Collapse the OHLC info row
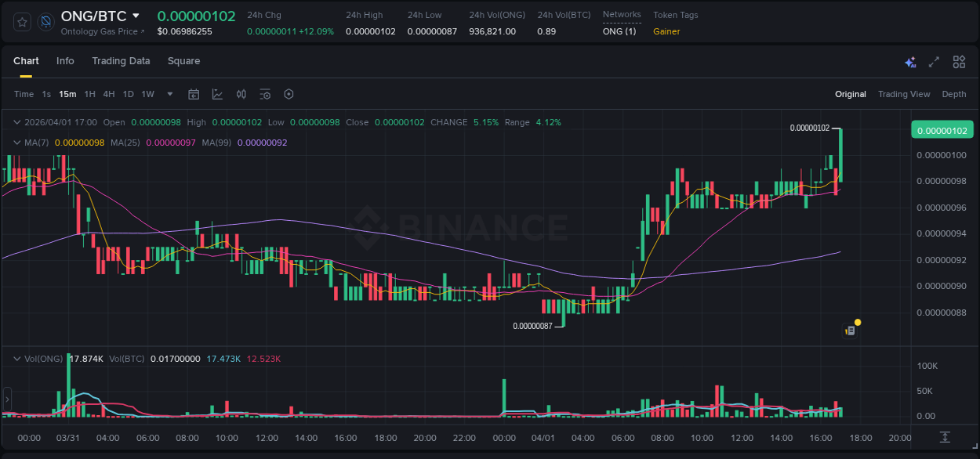980x459 pixels. click(x=16, y=122)
